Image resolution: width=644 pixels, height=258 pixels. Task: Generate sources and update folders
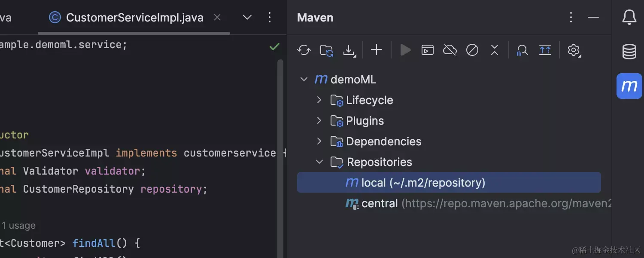point(326,50)
